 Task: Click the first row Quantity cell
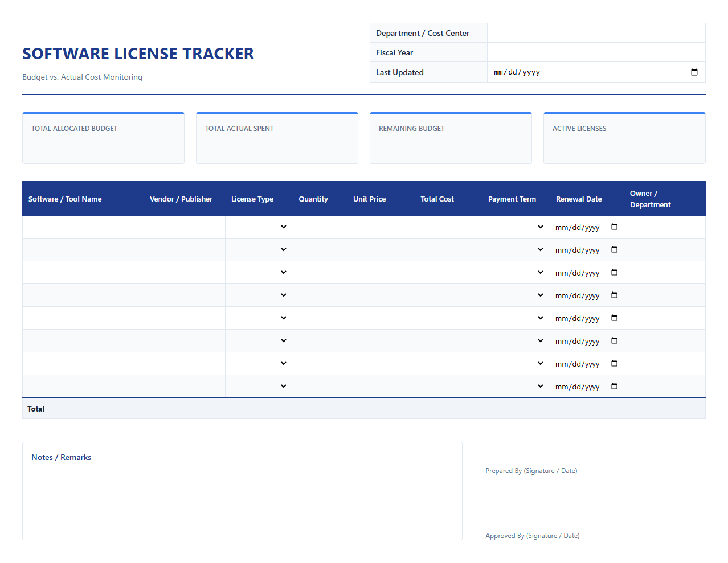(x=320, y=227)
